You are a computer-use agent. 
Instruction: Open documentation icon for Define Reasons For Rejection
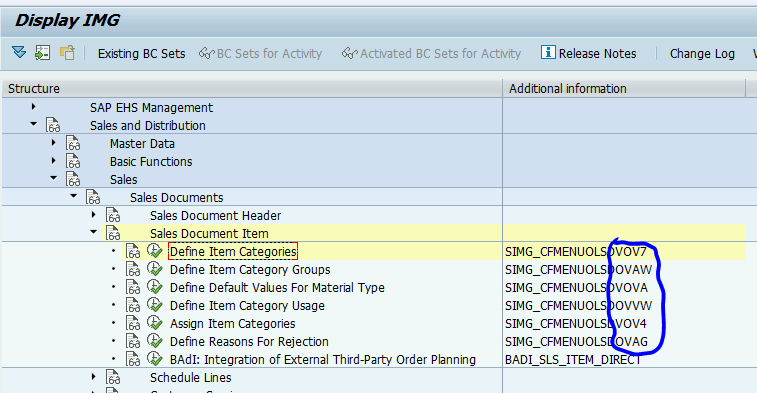[133, 341]
